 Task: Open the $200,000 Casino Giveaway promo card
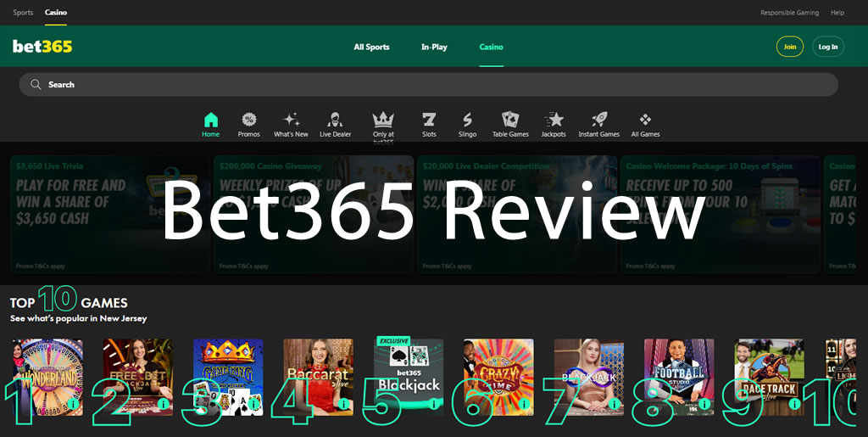(x=314, y=215)
